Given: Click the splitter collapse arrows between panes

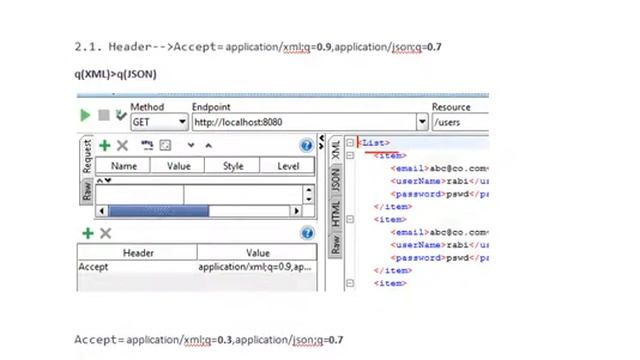Looking at the screenshot, I should [322, 142].
